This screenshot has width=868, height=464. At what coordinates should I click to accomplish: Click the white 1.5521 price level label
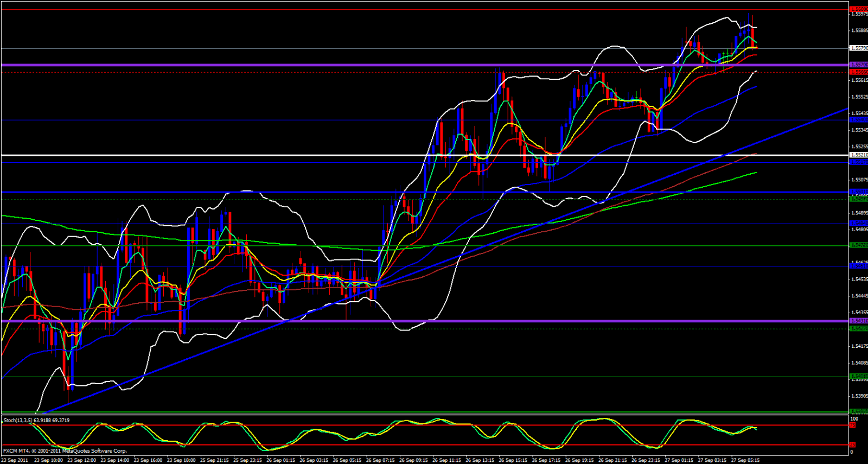coord(858,155)
